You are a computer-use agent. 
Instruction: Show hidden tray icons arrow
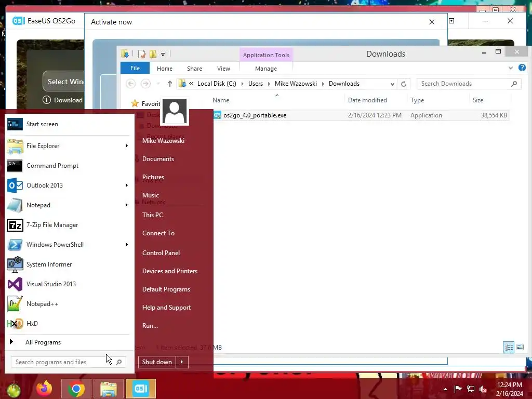click(445, 389)
